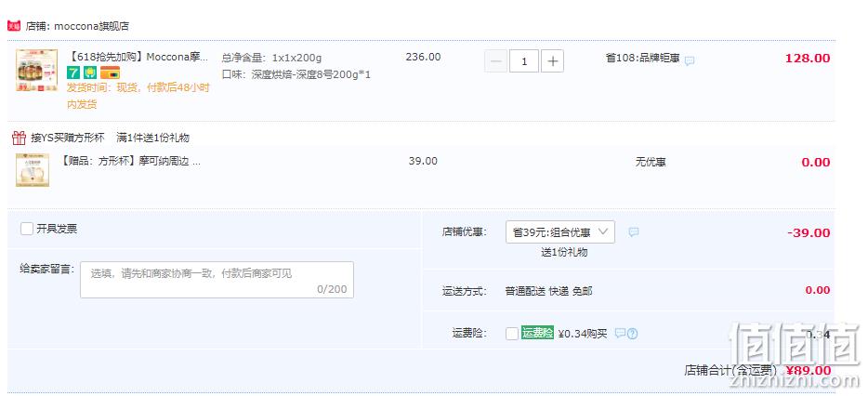The height and width of the screenshot is (396, 868).
Task: Click the 发货时间 shipping time notice text
Action: pos(138,96)
